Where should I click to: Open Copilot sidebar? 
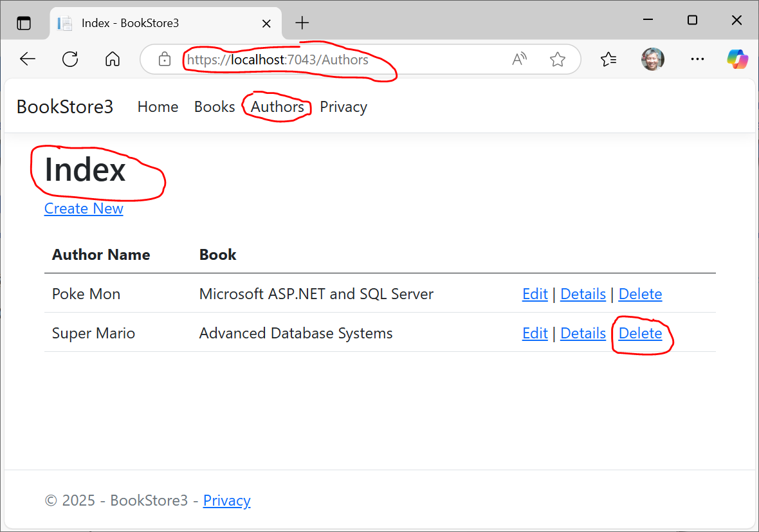pos(737,59)
